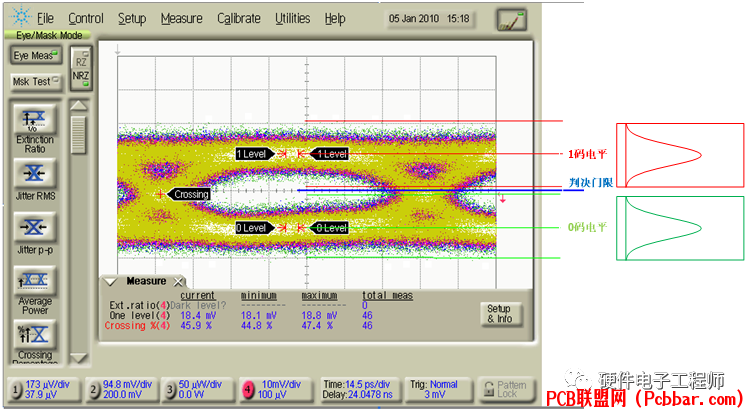
Task: Click the Setup & Info button
Action: coord(499,314)
